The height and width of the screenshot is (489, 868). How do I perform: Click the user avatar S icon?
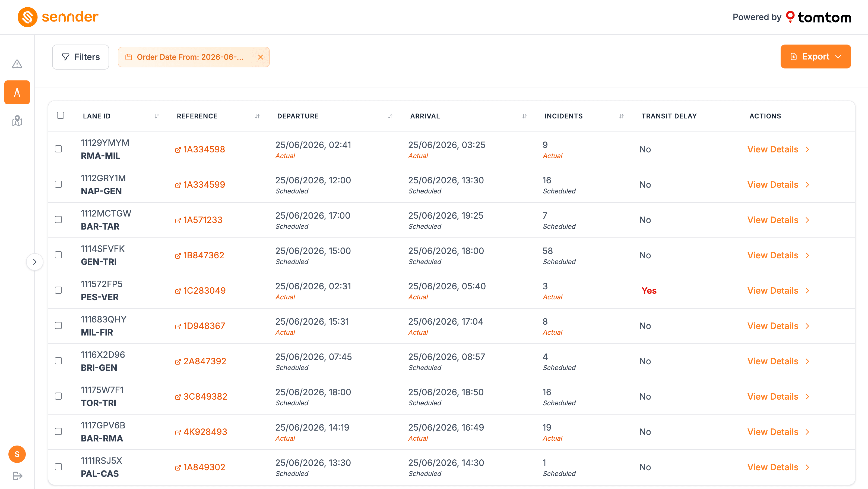pos(17,454)
